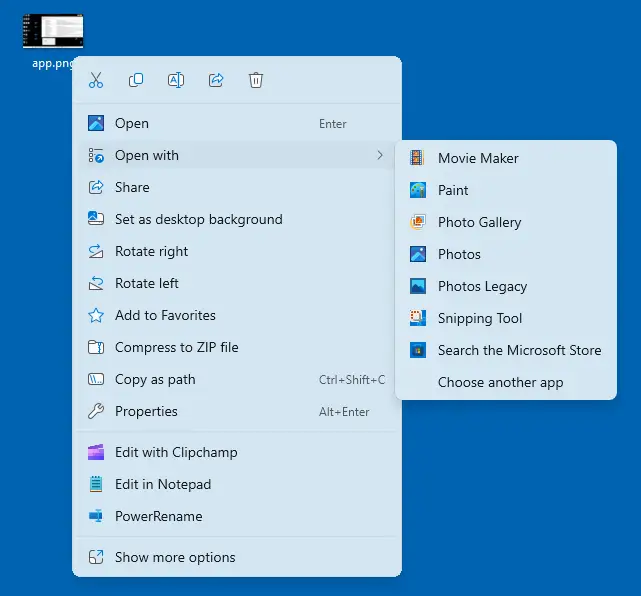
Task: Select Share in the context menu
Action: (x=237, y=187)
